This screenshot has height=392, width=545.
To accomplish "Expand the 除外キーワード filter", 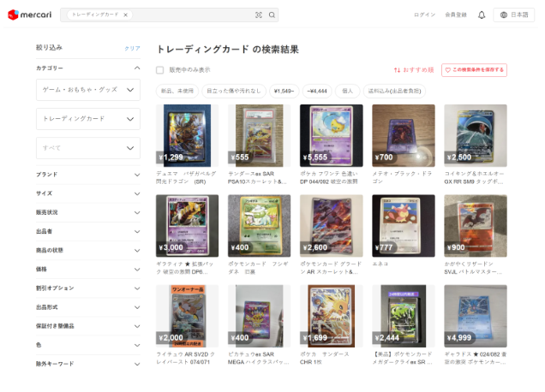I will pyautogui.click(x=88, y=364).
